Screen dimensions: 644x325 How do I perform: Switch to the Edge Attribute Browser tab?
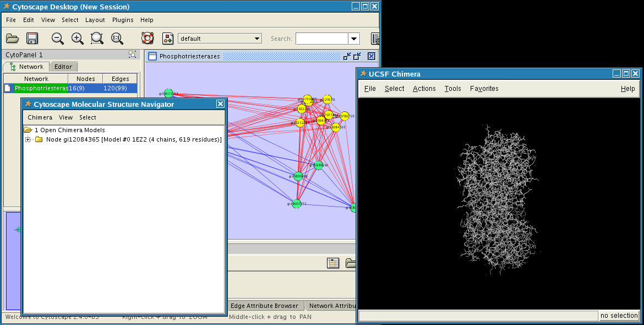tap(264, 306)
